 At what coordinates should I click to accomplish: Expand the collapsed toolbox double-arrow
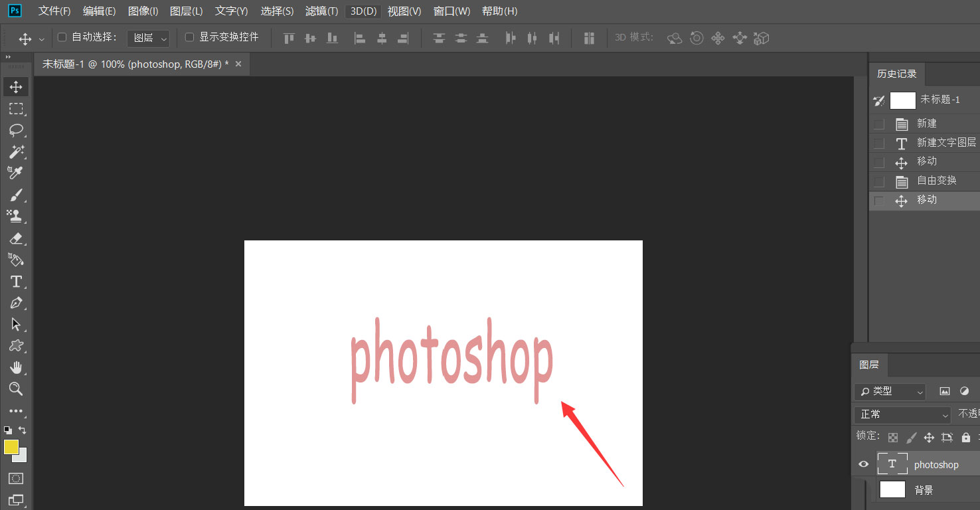pyautogui.click(x=8, y=57)
